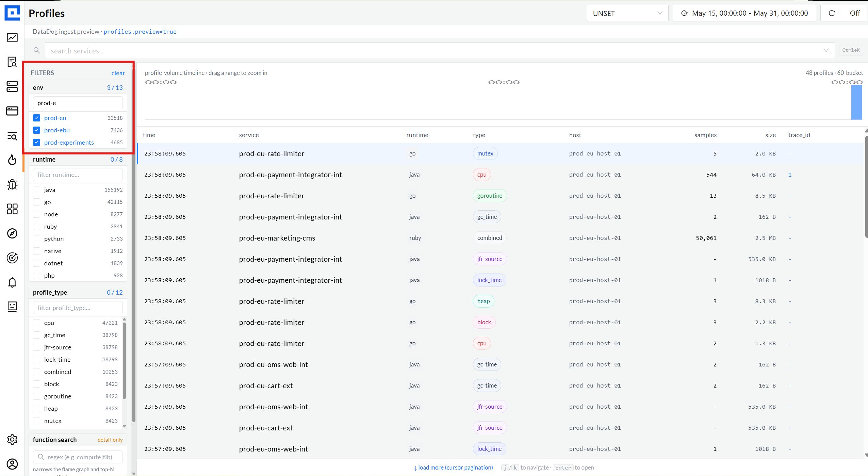Screen dimensions: 868x476
Task: Click the profiles.preview=true link
Action: pyautogui.click(x=140, y=32)
